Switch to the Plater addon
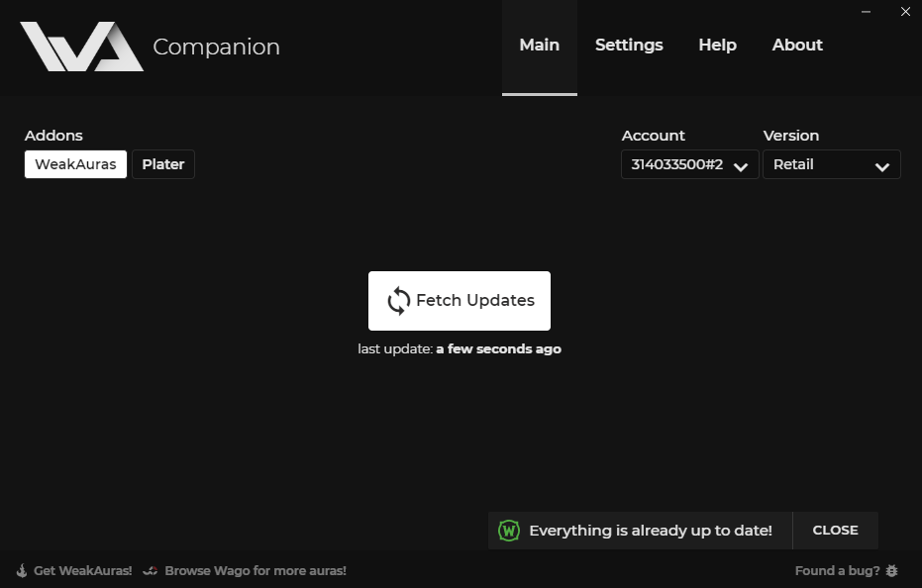The width and height of the screenshot is (922, 588). click(162, 163)
